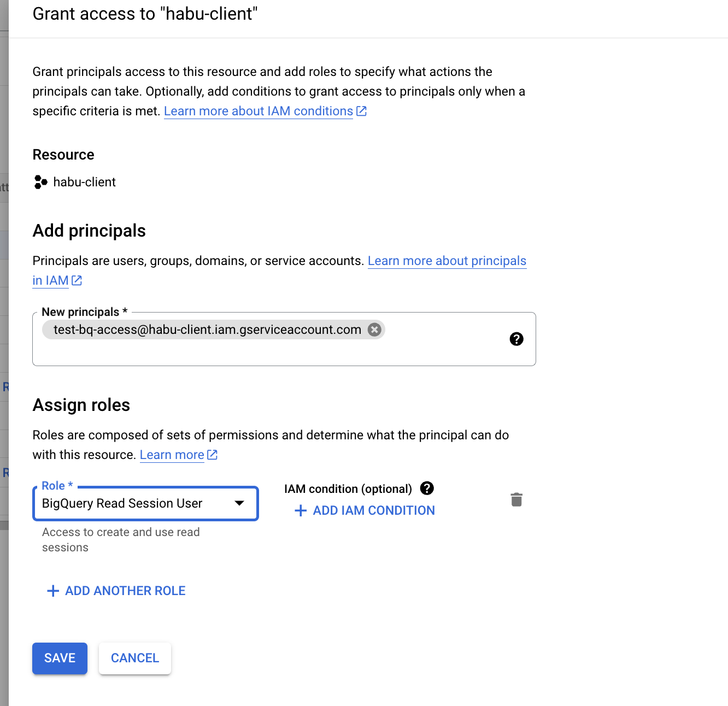
Task: Open the roles "Learn more" link
Action: pos(172,455)
